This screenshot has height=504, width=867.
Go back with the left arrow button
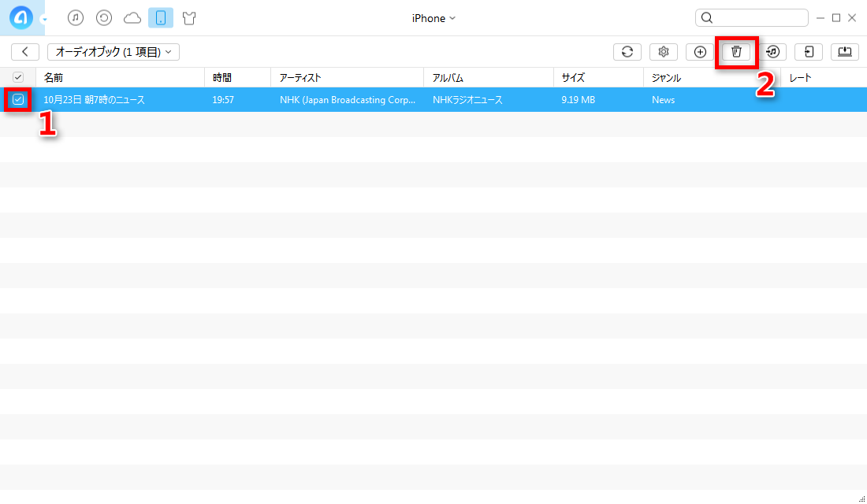pyautogui.click(x=25, y=52)
